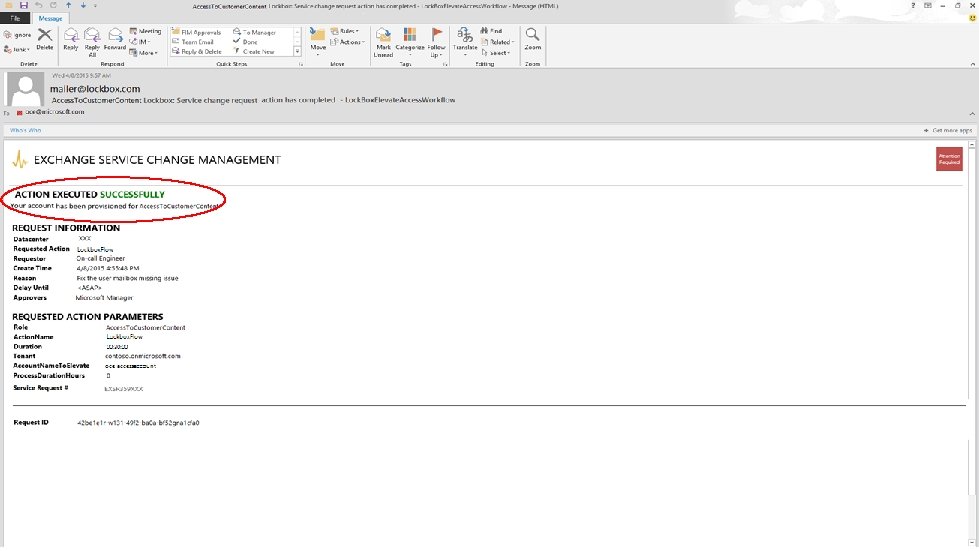Viewport: 979px width, 551px height.
Task: Go to Next Item with down arrow
Action: tap(83, 5)
